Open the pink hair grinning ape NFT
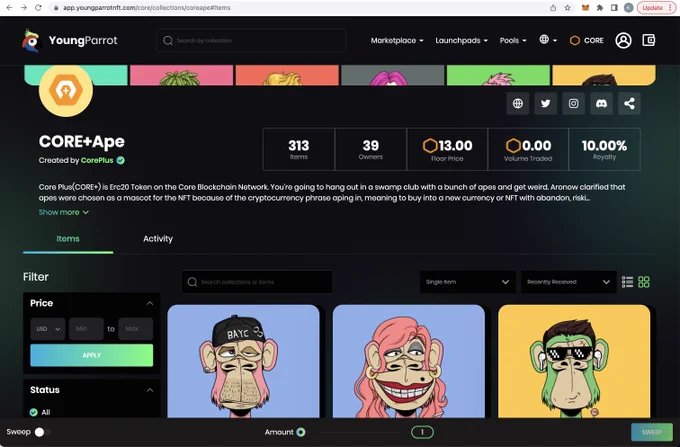The width and height of the screenshot is (680, 447). click(x=409, y=361)
